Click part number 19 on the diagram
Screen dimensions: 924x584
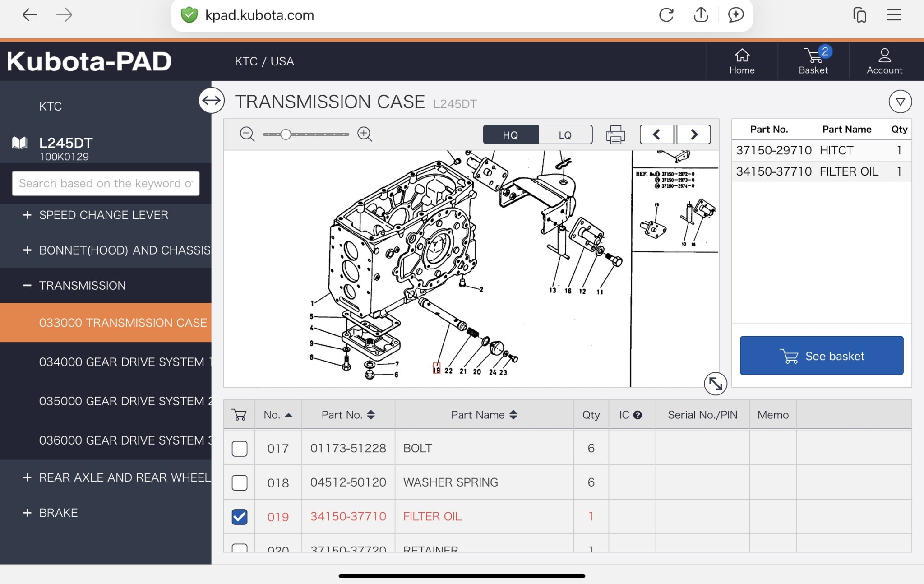pos(436,369)
